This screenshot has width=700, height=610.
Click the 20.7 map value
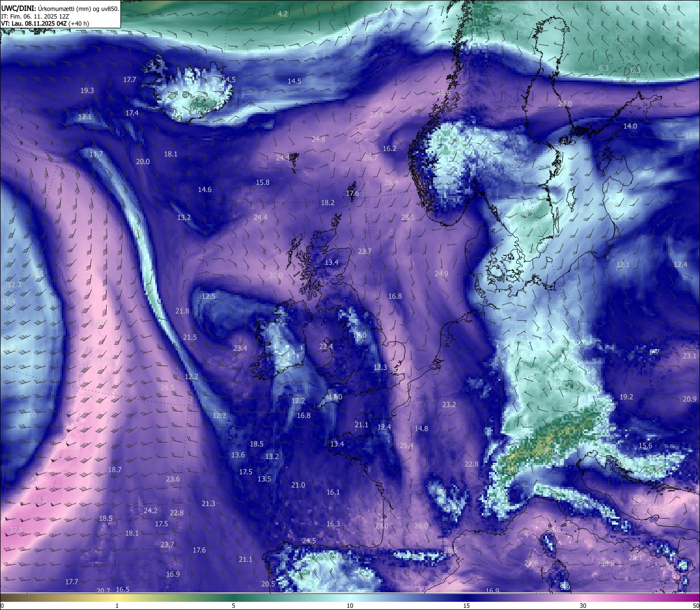point(103,590)
